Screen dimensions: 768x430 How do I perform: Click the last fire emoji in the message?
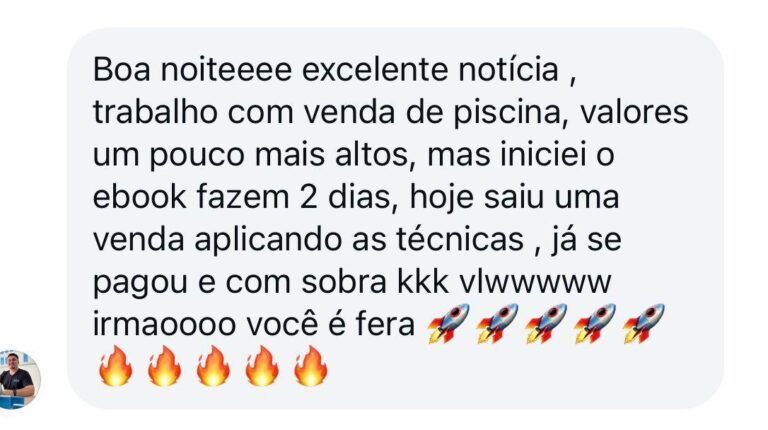[x=311, y=366]
